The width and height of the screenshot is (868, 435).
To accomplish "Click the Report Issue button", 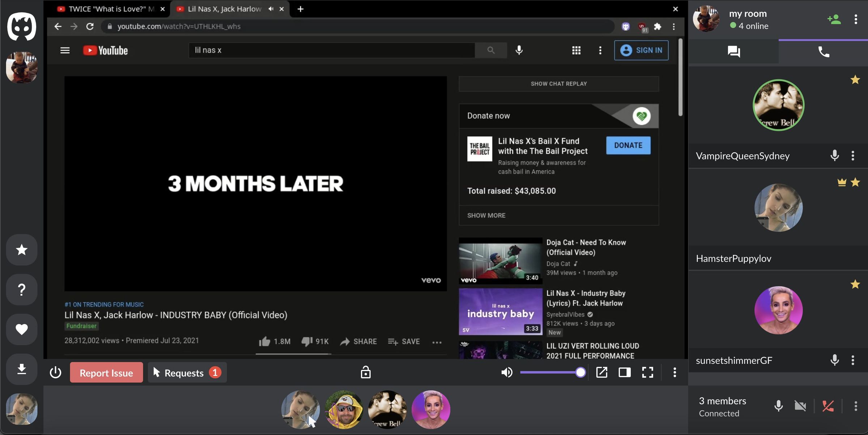I will tap(106, 372).
